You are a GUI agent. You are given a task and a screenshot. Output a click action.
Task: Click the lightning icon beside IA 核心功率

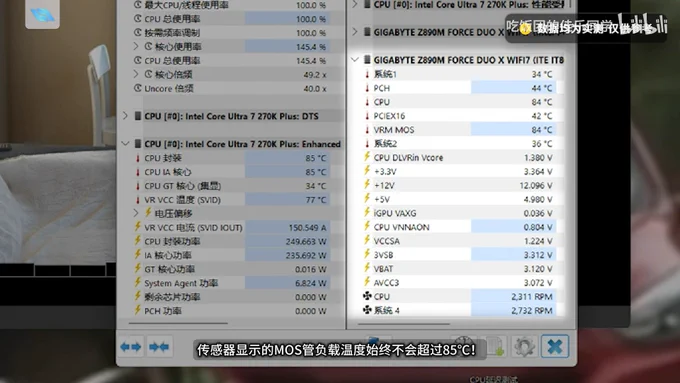click(x=137, y=255)
